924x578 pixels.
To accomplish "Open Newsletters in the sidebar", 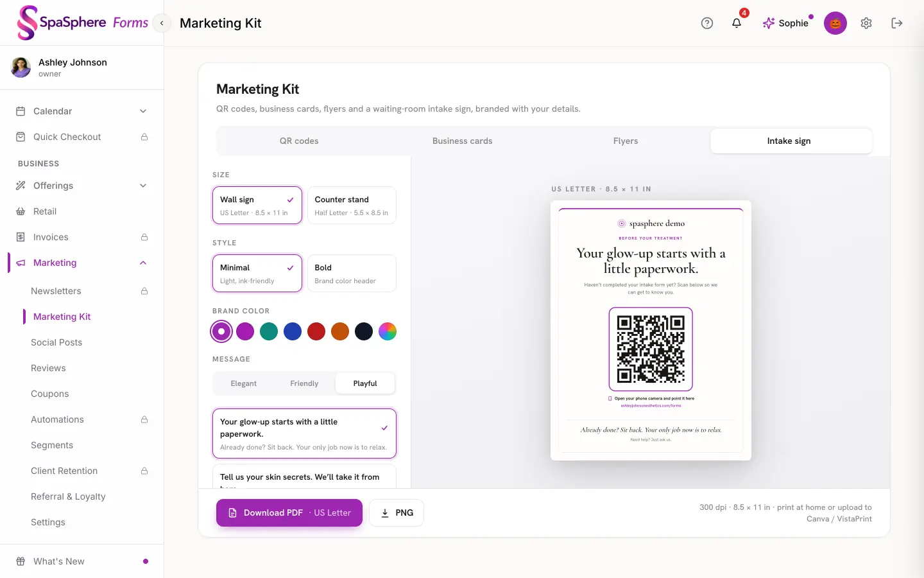I will (56, 291).
